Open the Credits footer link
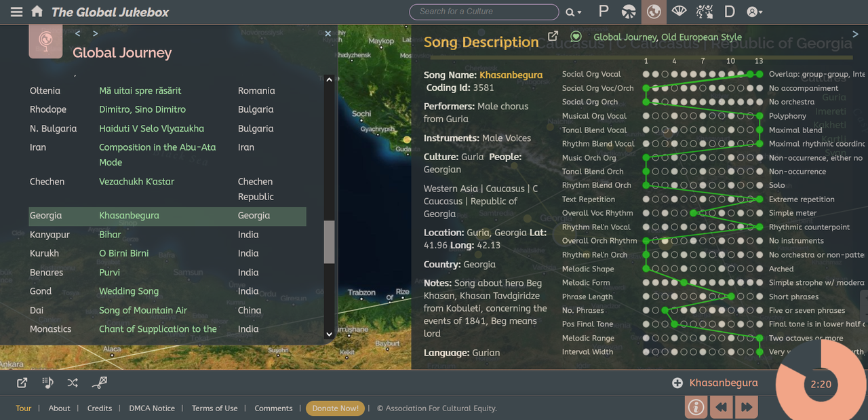The width and height of the screenshot is (868, 420). pos(100,408)
